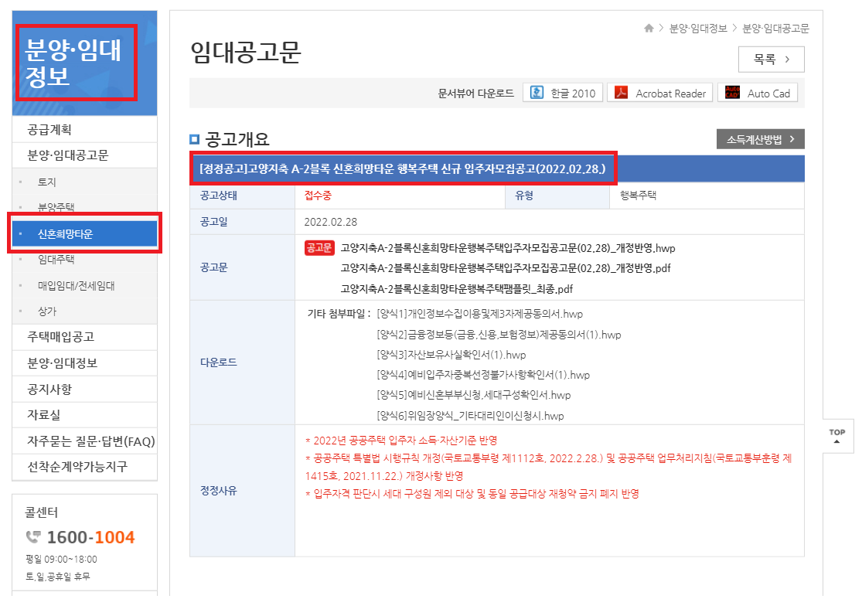Click the 임대공고문 page heading
The width and height of the screenshot is (862, 616).
coord(246,53)
